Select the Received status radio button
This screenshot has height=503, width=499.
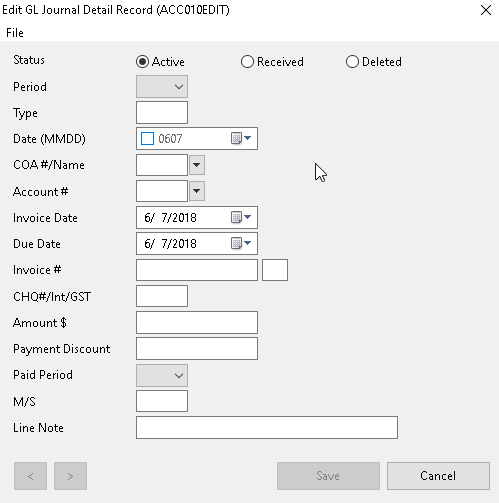point(247,62)
